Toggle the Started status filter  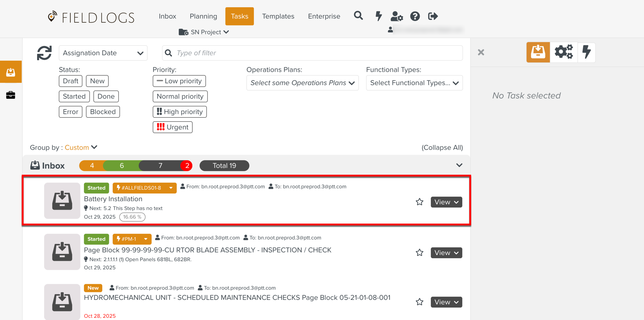point(74,96)
